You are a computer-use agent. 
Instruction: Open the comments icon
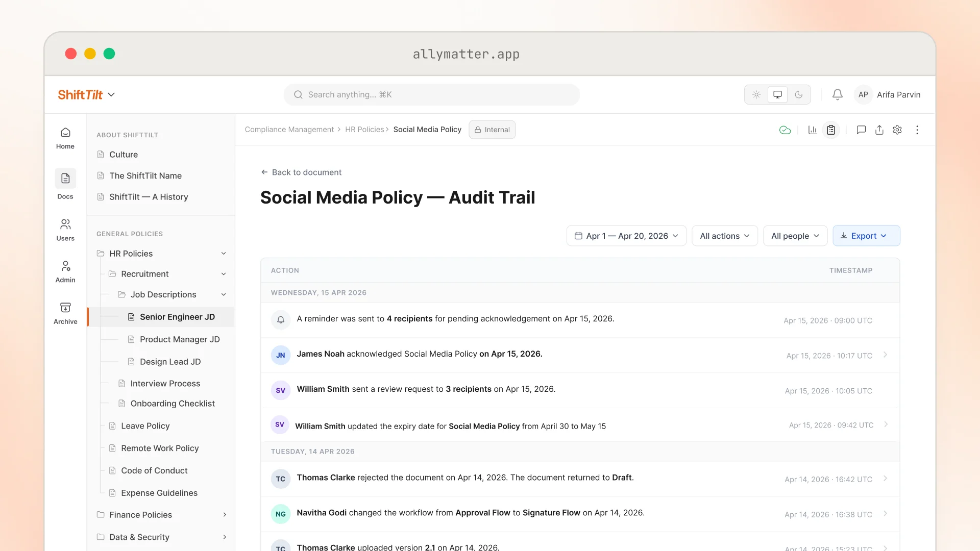pos(861,130)
